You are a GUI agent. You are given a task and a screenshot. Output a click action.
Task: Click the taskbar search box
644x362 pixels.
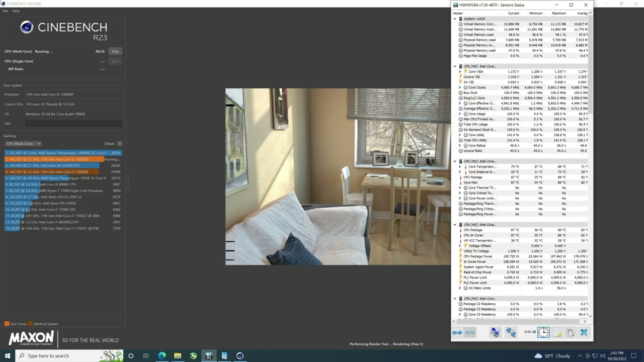pos(69,355)
